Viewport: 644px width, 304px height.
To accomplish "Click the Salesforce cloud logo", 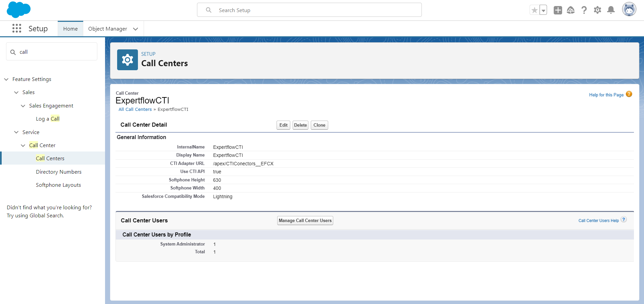I will pos(18,9).
